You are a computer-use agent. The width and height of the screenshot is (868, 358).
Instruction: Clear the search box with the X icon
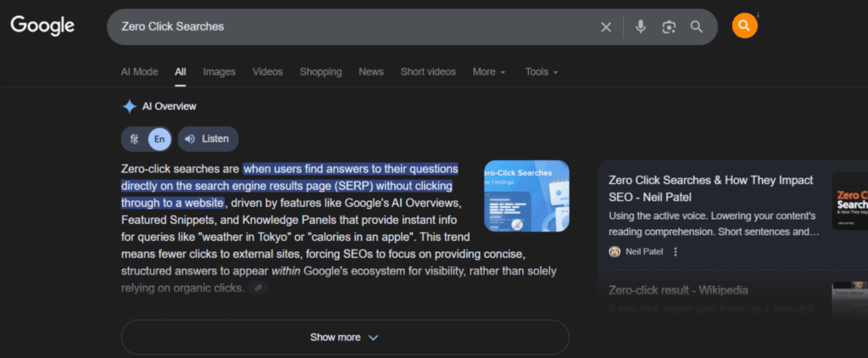pos(606,27)
